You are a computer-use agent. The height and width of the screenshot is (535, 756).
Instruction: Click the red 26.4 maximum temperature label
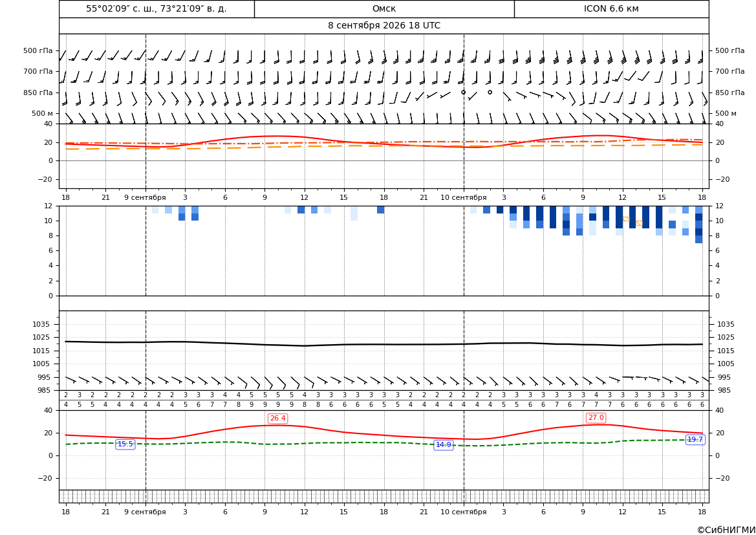pos(277,419)
